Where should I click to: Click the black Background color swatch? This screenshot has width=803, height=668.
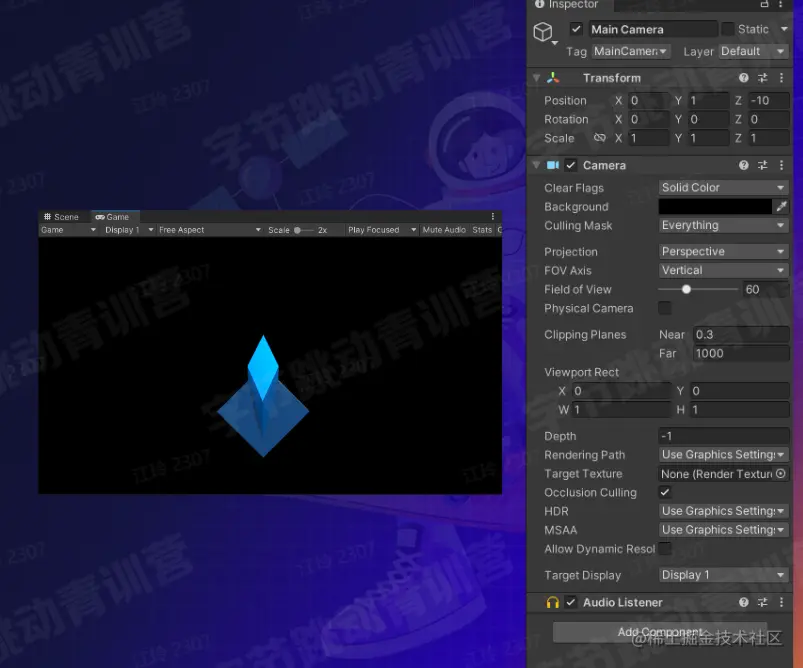coord(715,206)
